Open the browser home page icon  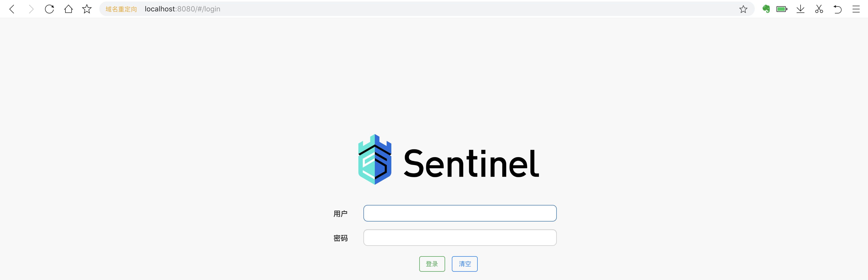tap(68, 9)
